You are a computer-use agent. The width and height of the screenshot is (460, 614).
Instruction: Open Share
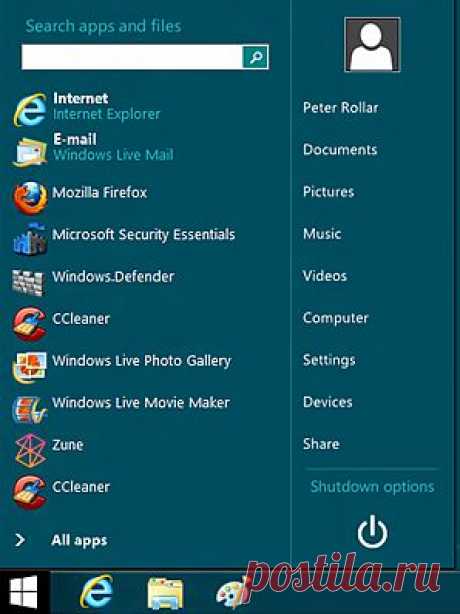click(321, 444)
